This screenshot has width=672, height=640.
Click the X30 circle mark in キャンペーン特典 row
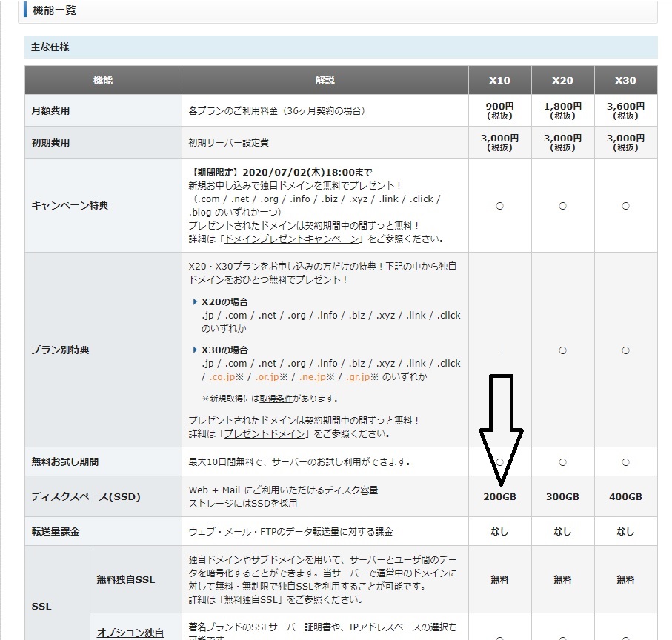pos(625,205)
